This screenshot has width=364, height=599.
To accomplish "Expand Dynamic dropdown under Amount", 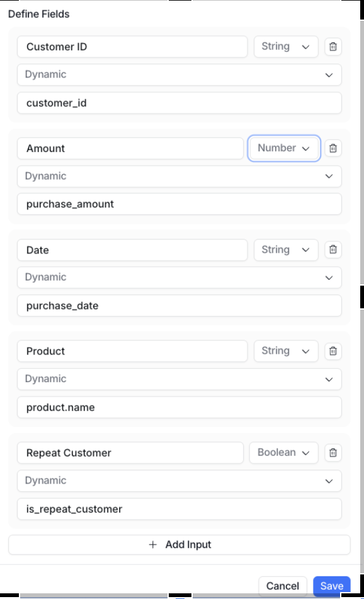I will [179, 176].
